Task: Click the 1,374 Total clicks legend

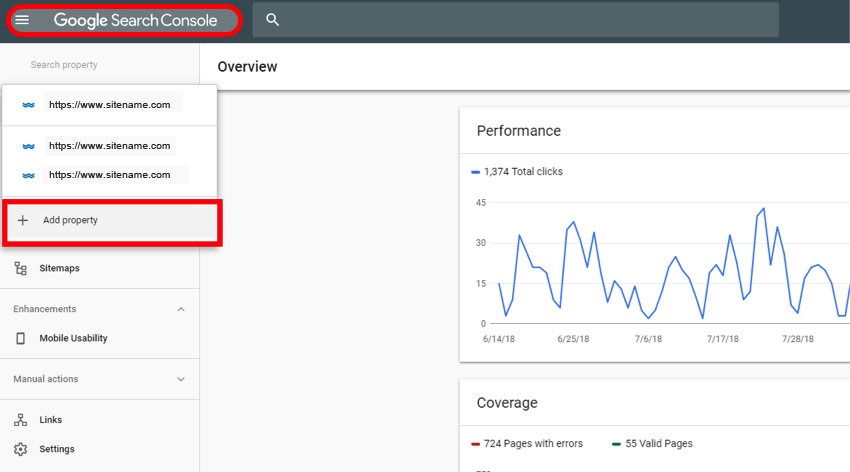Action: [x=523, y=172]
